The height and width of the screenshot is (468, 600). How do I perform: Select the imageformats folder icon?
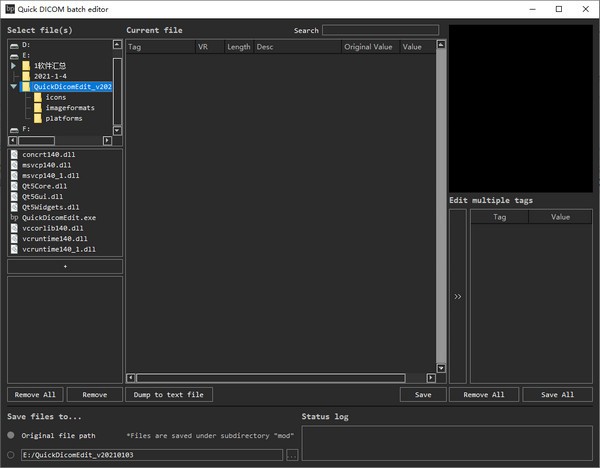[x=39, y=108]
